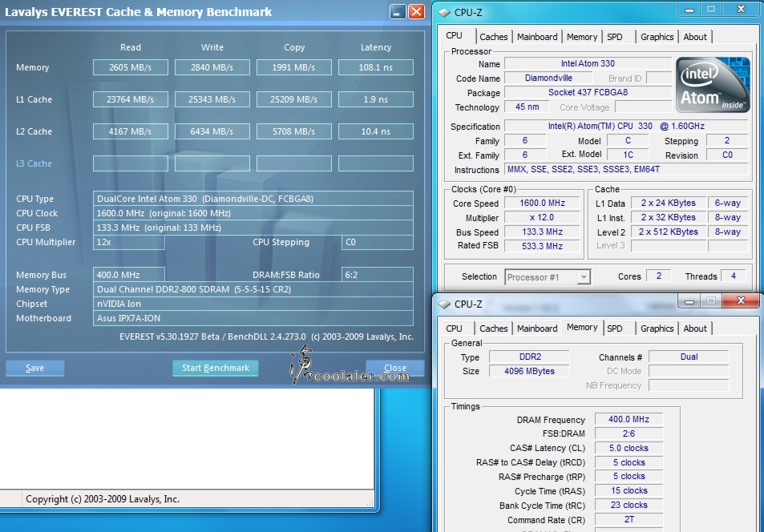Show Graphics tab in the CPU-Z Processor window
This screenshot has height=532, width=764.
tap(657, 37)
